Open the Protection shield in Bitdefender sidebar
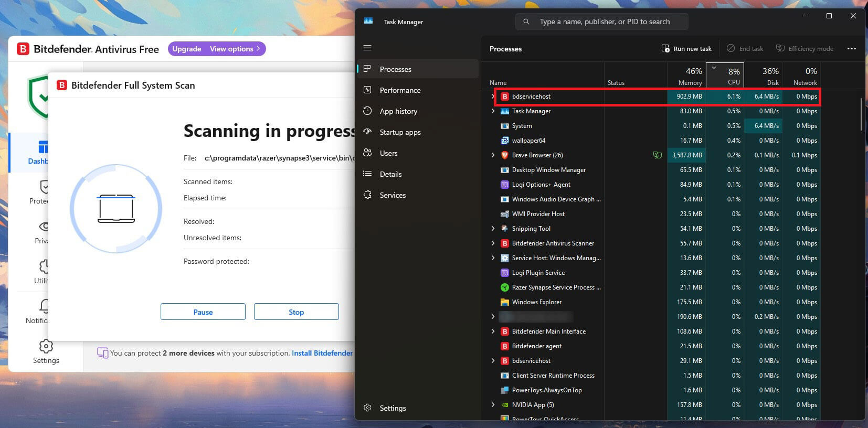Screen dimensions: 868x428 tap(44, 187)
